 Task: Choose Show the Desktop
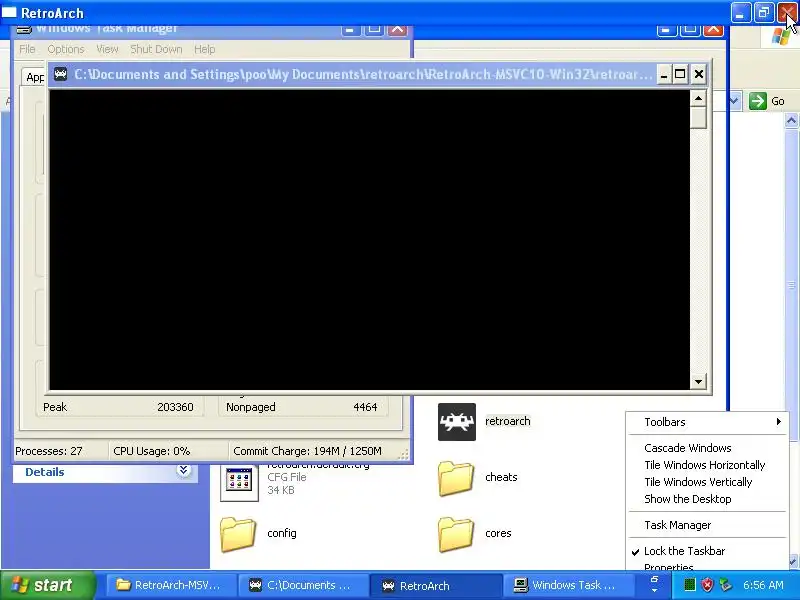(x=708, y=499)
